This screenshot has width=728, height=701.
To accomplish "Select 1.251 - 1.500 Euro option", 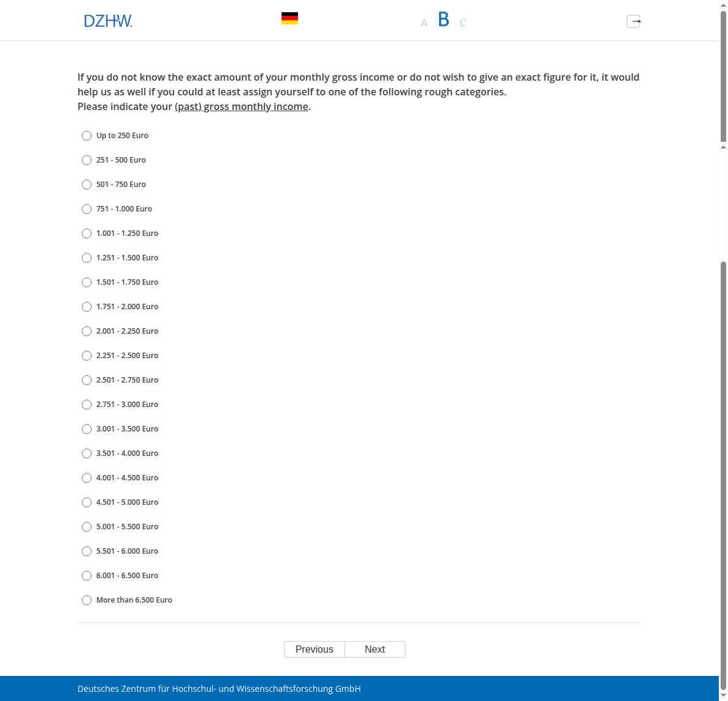I will (x=87, y=258).
